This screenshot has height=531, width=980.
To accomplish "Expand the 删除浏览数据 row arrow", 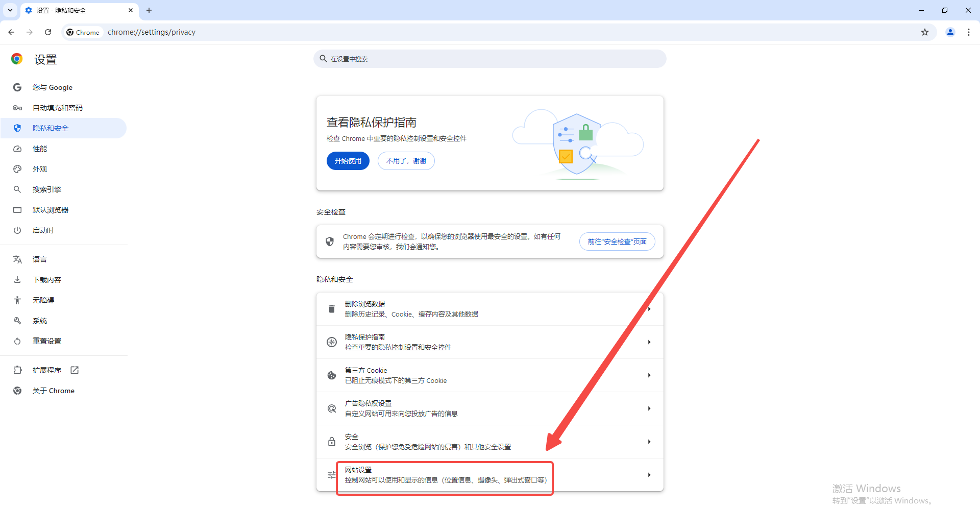I will [x=649, y=309].
